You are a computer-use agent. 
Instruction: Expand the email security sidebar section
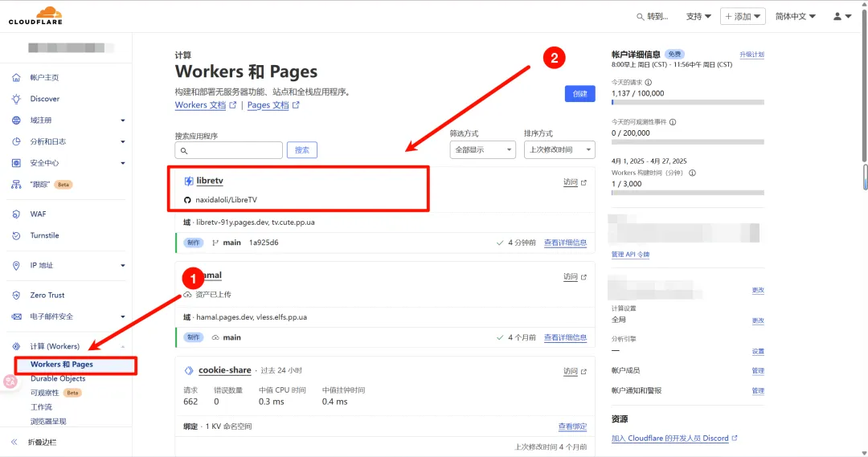click(123, 317)
